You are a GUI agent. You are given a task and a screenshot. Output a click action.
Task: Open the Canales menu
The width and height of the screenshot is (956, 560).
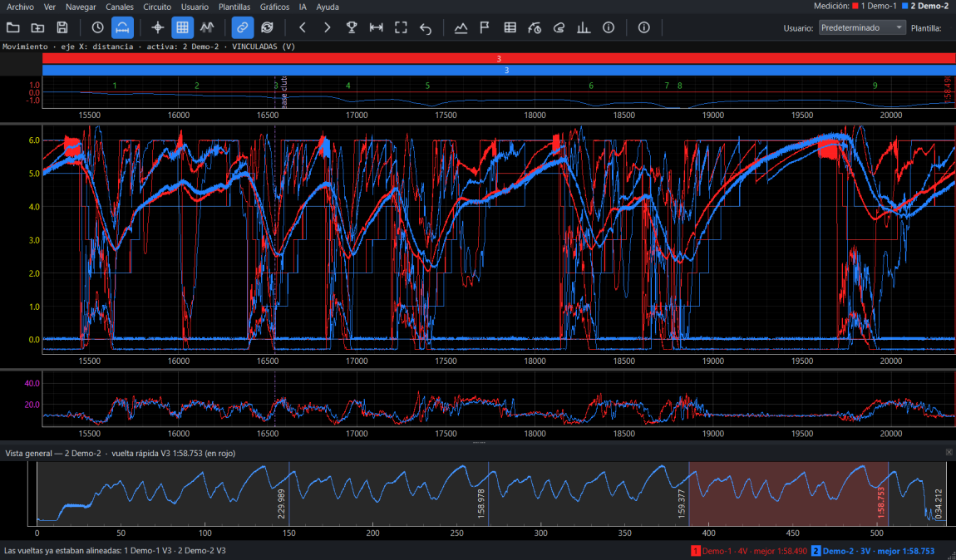pyautogui.click(x=120, y=7)
